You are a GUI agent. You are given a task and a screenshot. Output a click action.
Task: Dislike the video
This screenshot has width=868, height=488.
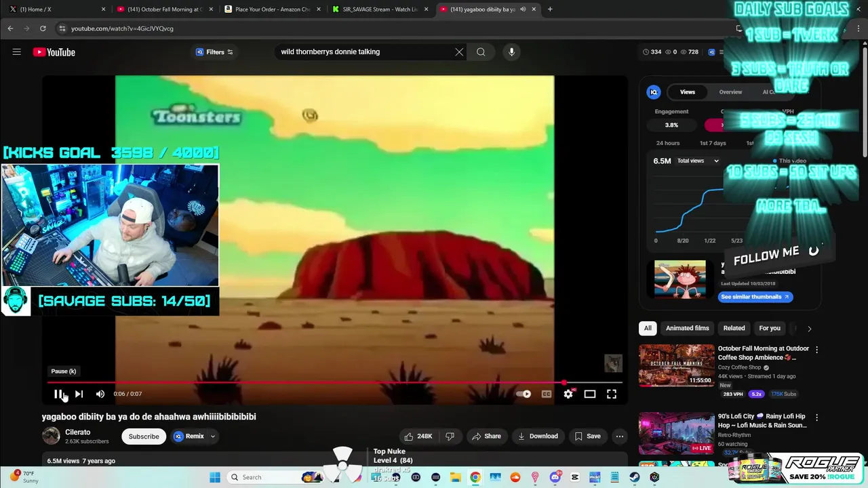coord(450,436)
